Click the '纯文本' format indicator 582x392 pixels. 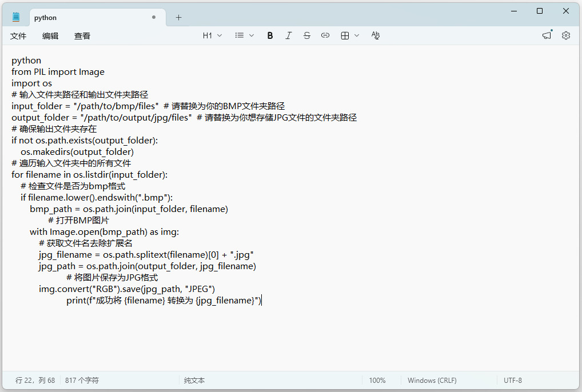click(x=194, y=380)
